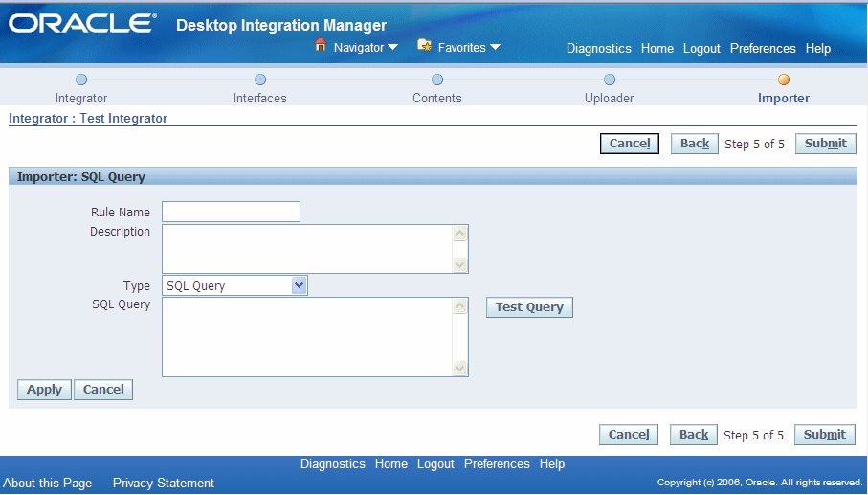868x495 pixels.
Task: Go to the Interfaces step label
Action: pos(260,98)
